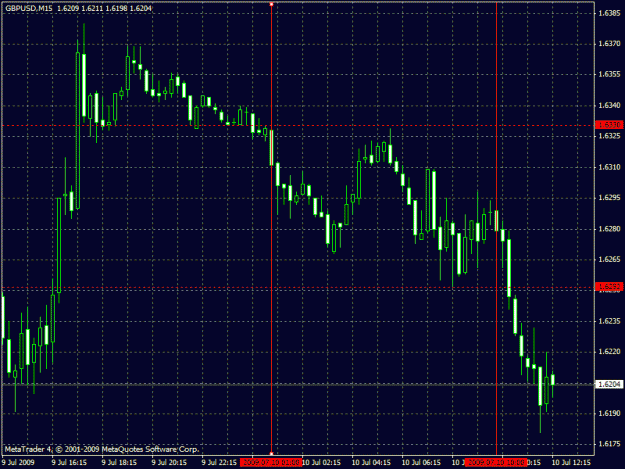Screen dimensions: 625x469
Task: Click the bottom handle of the 01:00 vertical line
Action: (271, 453)
